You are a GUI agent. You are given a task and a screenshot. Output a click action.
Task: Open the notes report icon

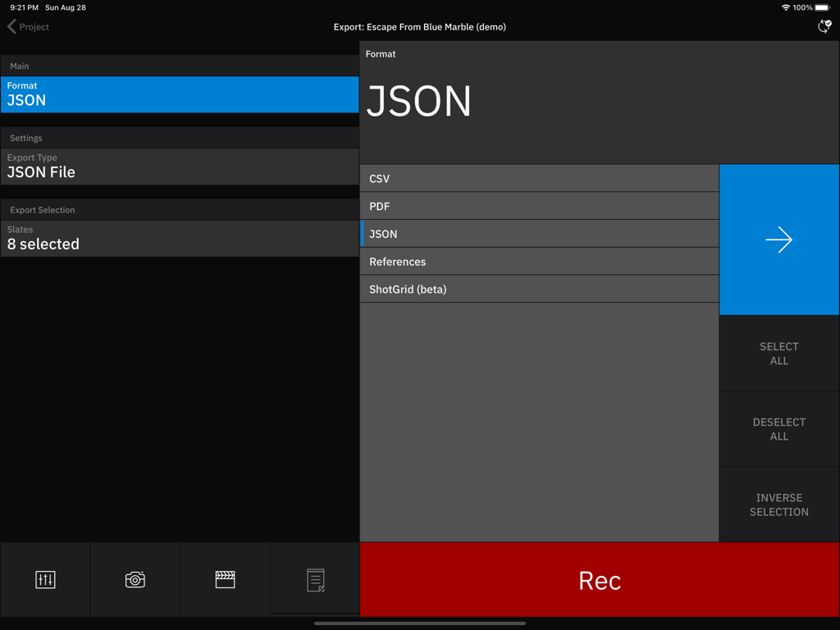coord(315,579)
